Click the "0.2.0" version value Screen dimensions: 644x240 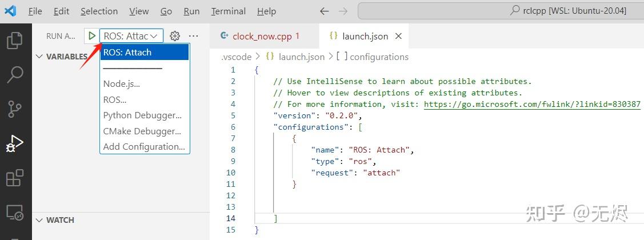point(342,115)
